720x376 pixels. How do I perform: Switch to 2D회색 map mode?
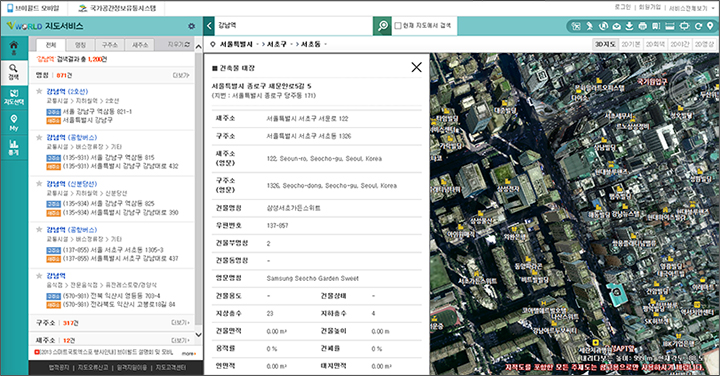coord(655,44)
